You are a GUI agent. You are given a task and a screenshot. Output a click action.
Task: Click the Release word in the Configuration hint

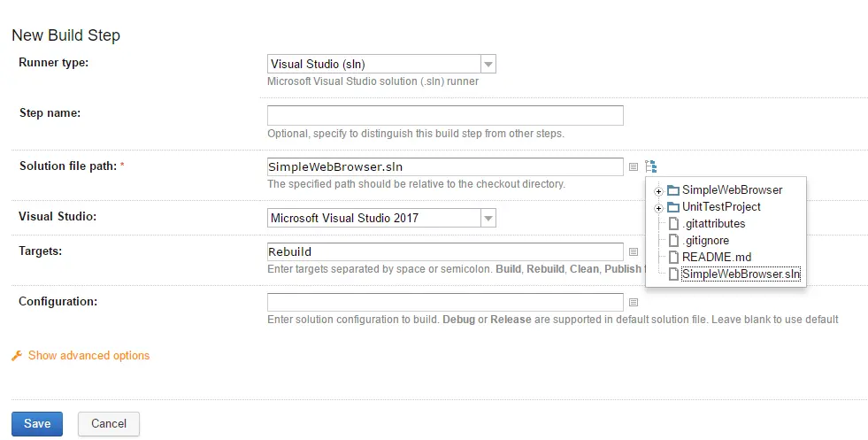click(x=511, y=320)
